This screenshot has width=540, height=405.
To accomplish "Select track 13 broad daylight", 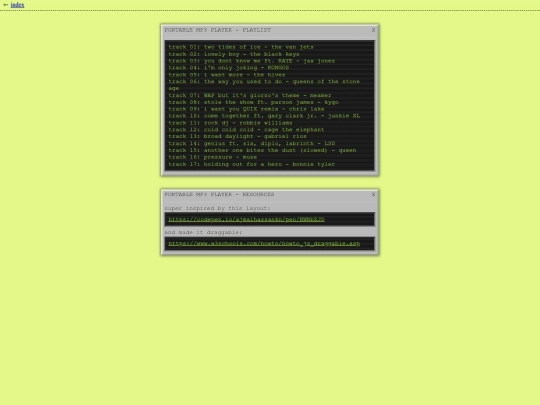I will tap(238, 136).
